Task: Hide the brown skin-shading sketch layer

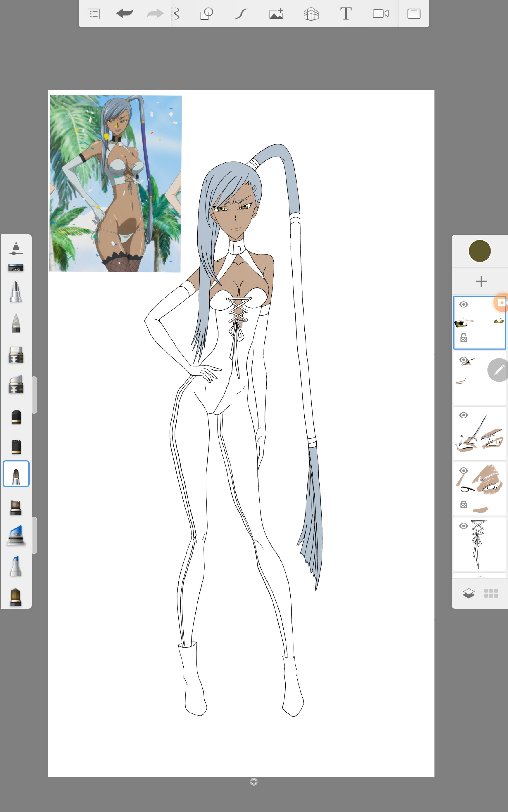Action: (x=464, y=470)
